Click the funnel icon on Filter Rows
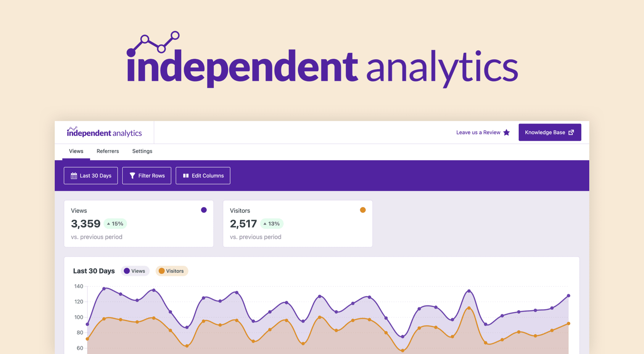 click(x=132, y=176)
